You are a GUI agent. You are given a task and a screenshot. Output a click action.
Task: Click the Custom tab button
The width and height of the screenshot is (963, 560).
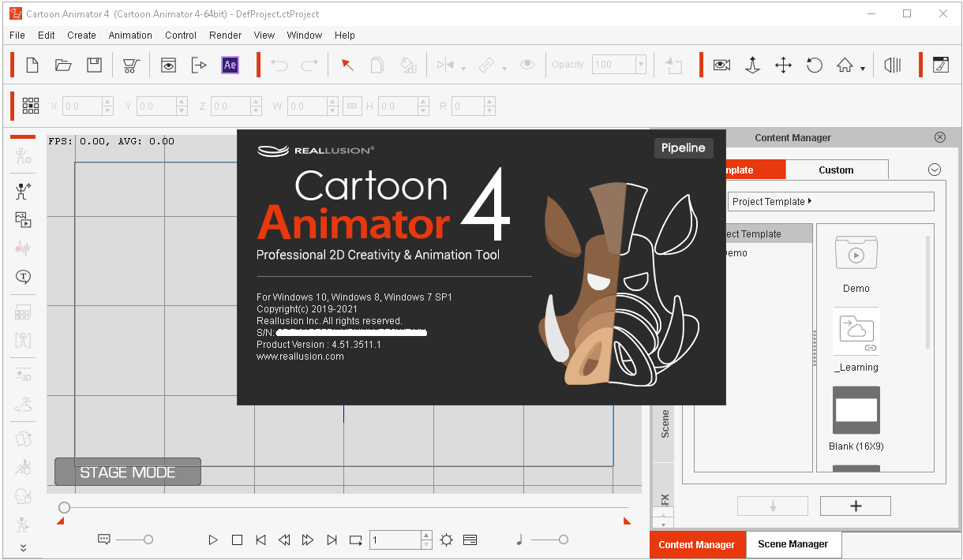836,170
